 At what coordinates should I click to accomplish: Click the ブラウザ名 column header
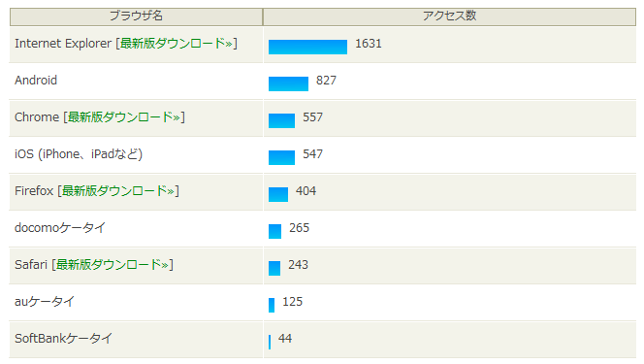(x=137, y=17)
